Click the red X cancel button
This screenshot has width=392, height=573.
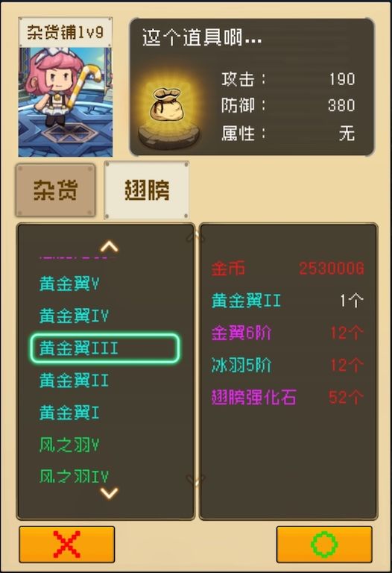tap(67, 544)
